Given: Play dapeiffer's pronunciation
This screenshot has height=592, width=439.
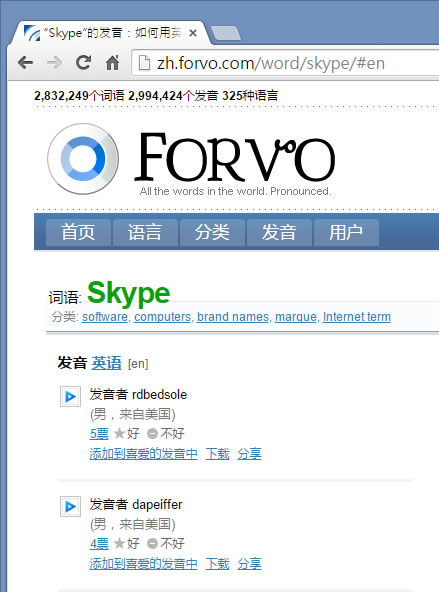Looking at the screenshot, I should coord(70,506).
